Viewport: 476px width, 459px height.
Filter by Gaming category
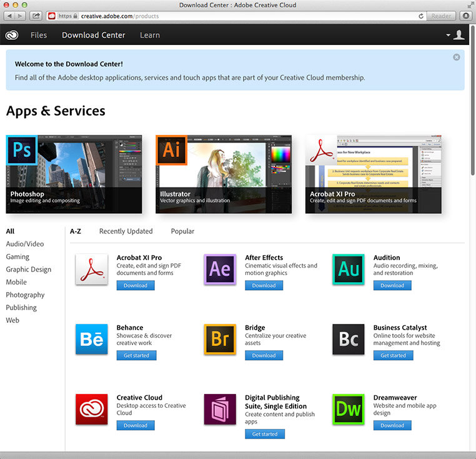17,257
